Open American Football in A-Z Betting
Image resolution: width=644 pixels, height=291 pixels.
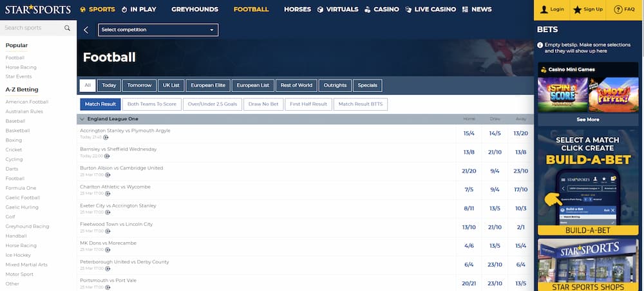pyautogui.click(x=27, y=102)
